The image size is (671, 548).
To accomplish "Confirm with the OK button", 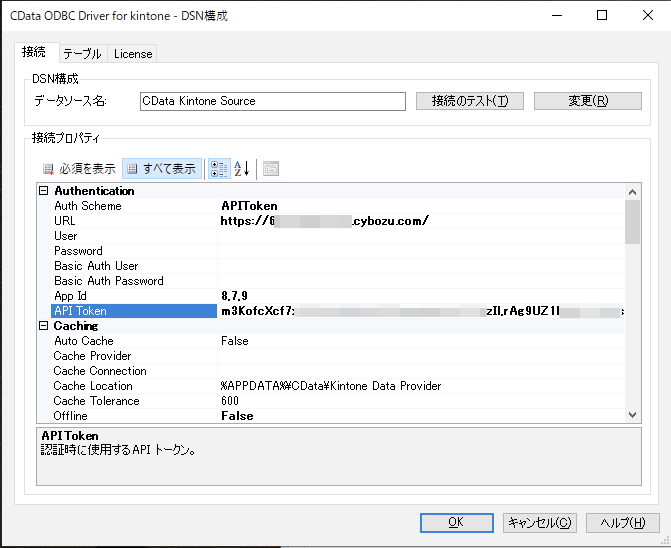I will (457, 523).
